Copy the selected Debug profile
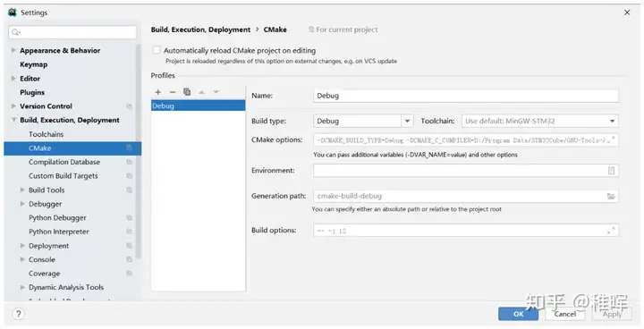Screen dimensions: 644x329 point(187,91)
